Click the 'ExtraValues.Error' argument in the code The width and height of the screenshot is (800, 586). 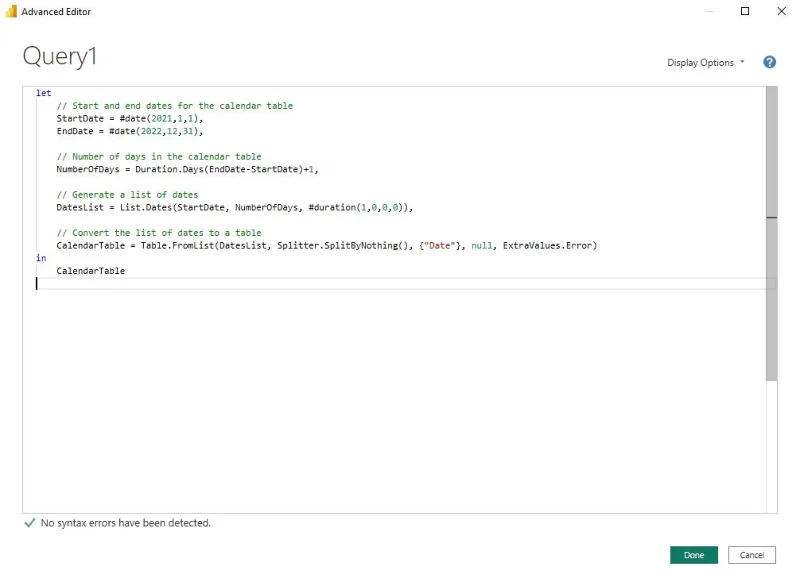pyautogui.click(x=547, y=245)
